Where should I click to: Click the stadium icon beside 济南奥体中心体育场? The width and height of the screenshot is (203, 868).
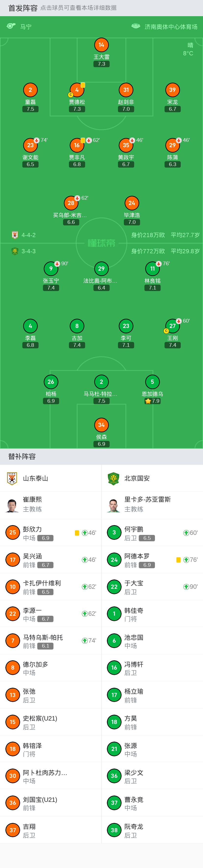point(136,26)
